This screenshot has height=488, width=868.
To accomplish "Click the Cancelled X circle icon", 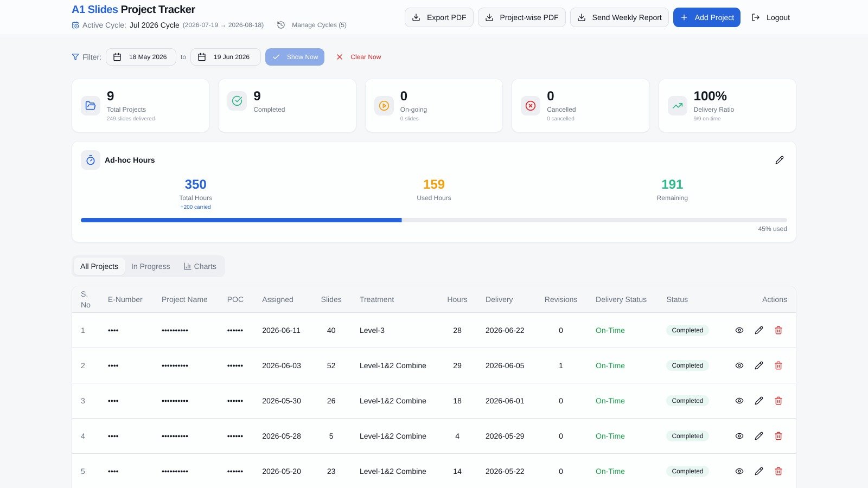I will tap(531, 106).
